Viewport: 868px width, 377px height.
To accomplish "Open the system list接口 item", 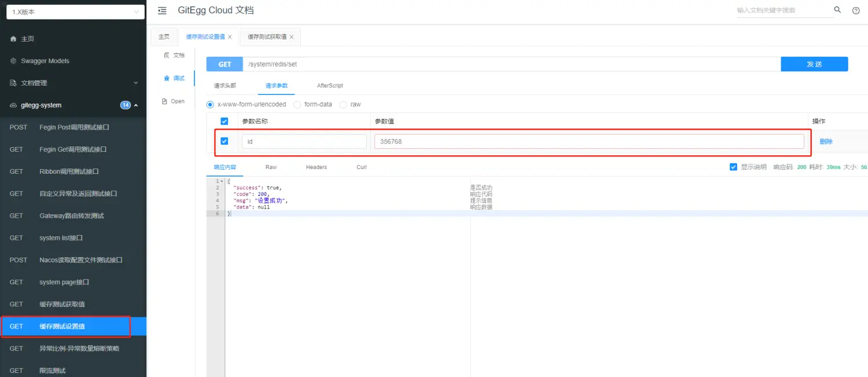I will pyautogui.click(x=73, y=238).
